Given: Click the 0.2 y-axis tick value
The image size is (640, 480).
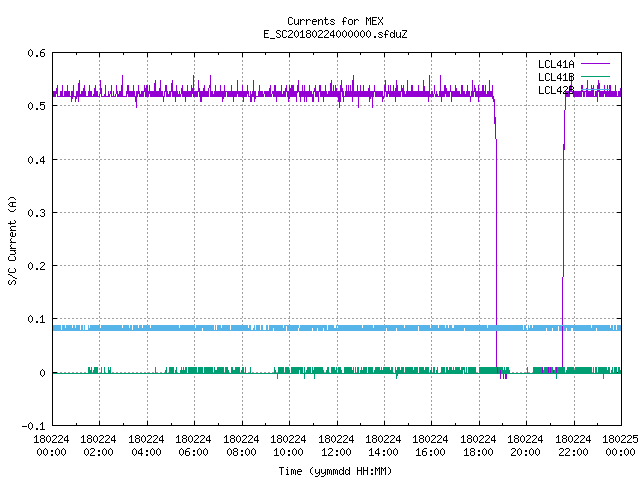Looking at the screenshot, I should pos(37,266).
